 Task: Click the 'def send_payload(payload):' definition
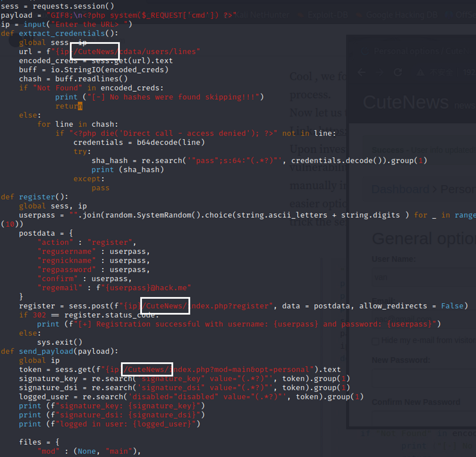tap(59, 352)
